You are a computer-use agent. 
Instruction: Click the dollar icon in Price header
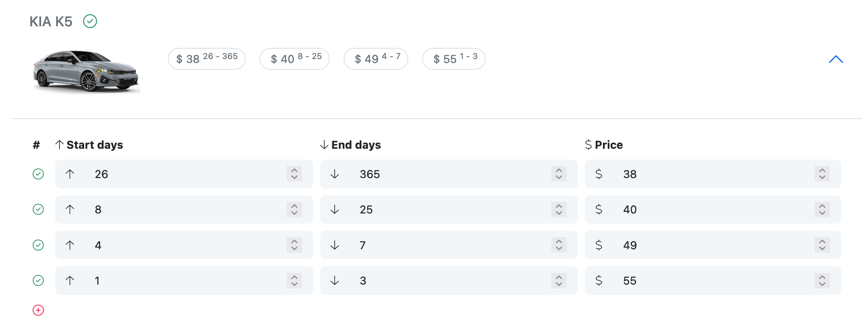588,145
